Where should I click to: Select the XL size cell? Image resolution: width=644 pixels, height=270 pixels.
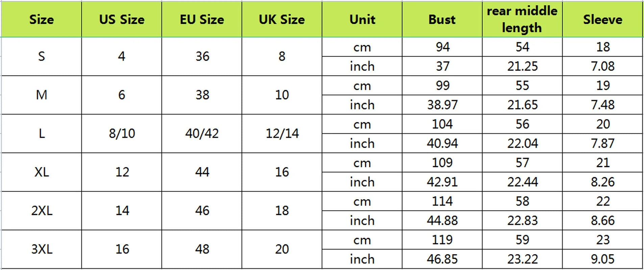tap(42, 172)
